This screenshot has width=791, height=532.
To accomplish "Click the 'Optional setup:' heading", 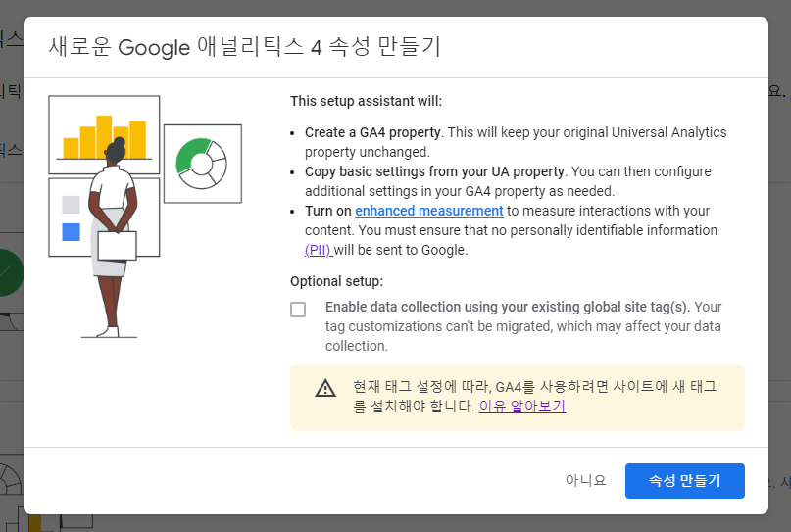I will pos(336,281).
